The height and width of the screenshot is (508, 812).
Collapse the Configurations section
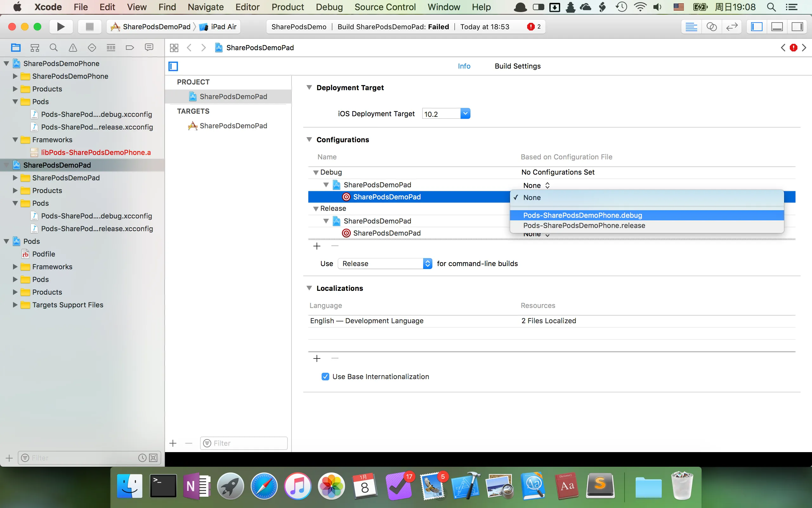click(309, 139)
